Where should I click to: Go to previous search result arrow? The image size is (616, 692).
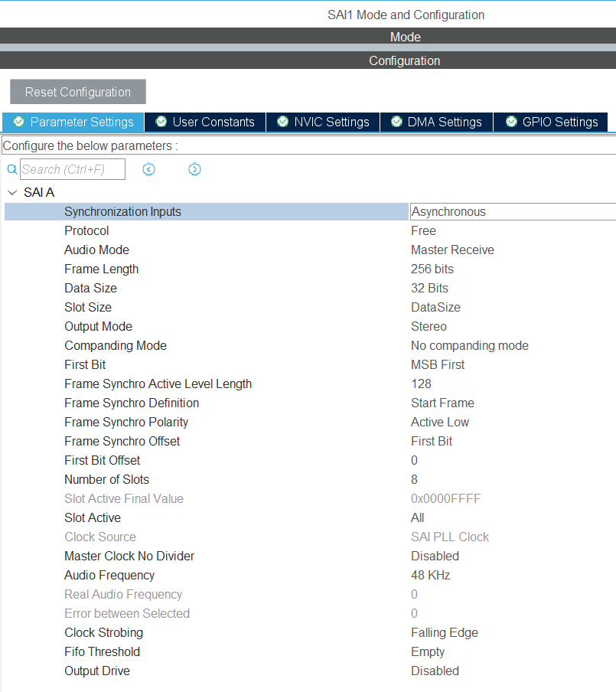tap(148, 169)
